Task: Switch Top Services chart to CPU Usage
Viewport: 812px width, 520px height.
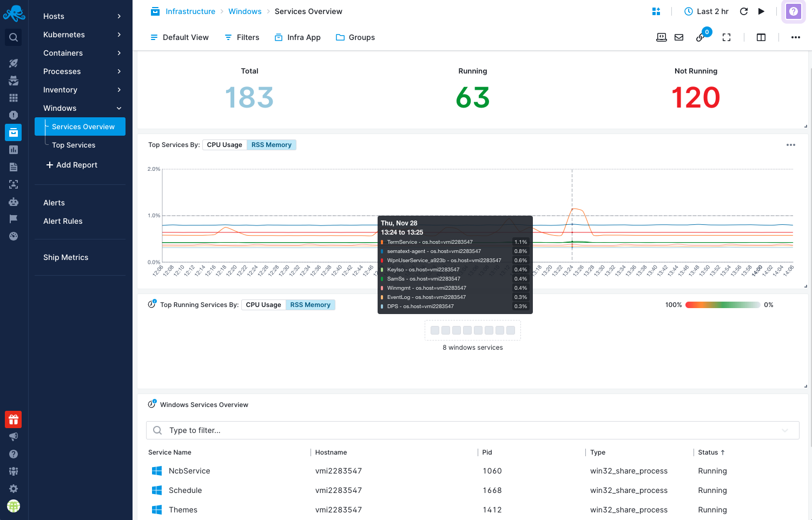Action: (225, 145)
